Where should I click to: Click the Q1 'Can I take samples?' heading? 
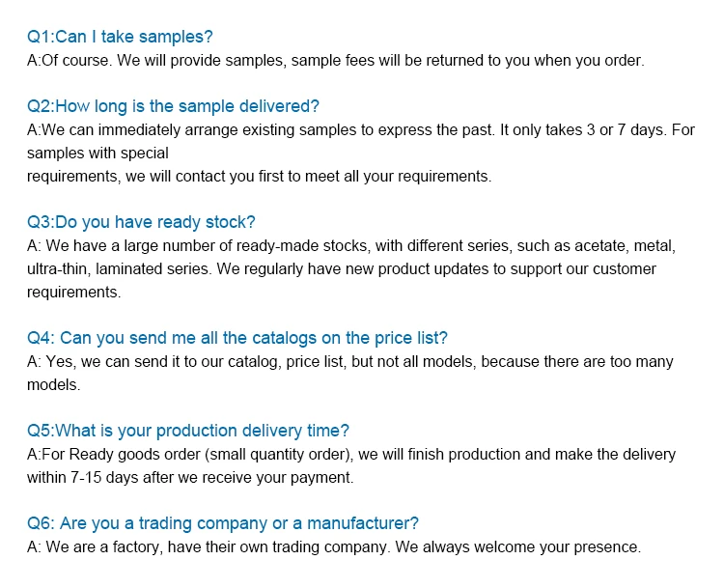tap(120, 37)
